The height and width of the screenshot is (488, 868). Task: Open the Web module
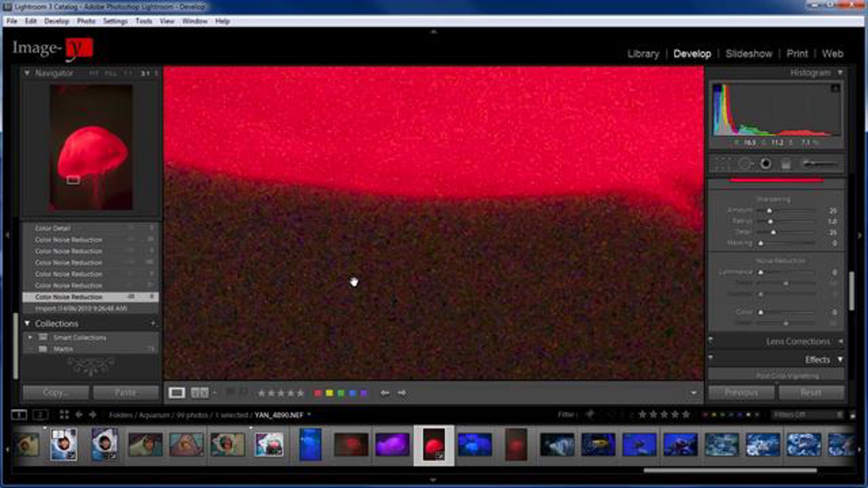[x=832, y=54]
